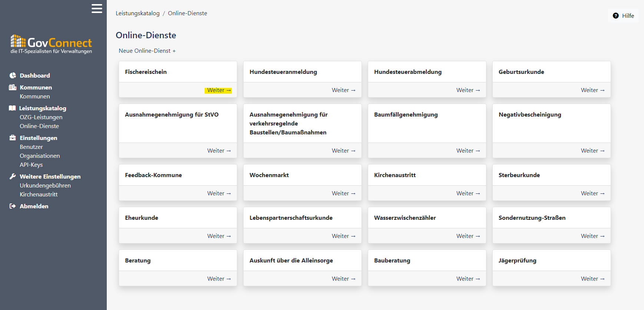644x310 pixels.
Task: Select the Wochenmarkt card title
Action: point(269,175)
